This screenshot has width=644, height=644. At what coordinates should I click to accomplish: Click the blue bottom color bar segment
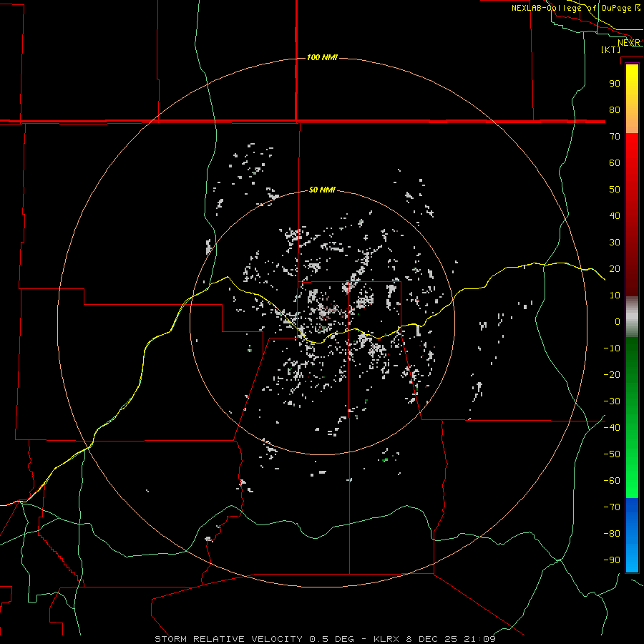[632, 535]
